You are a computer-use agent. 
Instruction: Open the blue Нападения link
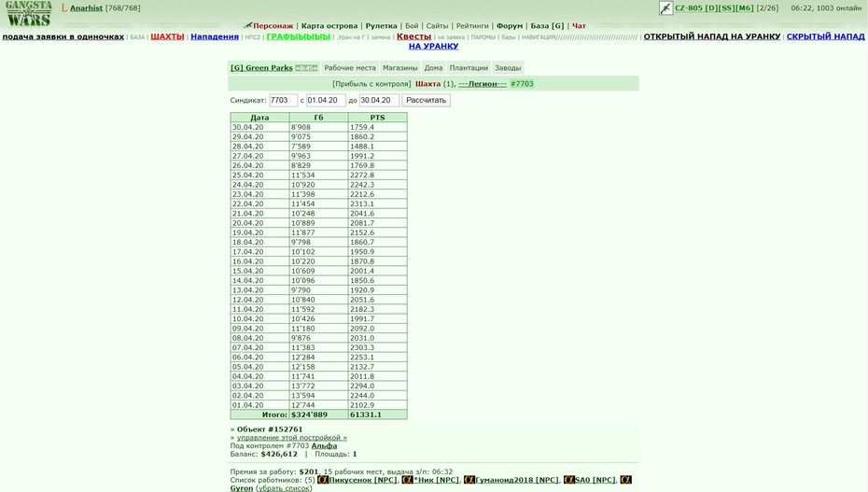point(215,36)
